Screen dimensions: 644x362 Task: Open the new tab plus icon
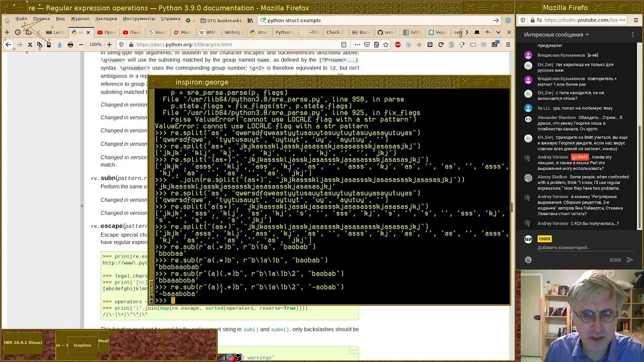tap(7, 32)
